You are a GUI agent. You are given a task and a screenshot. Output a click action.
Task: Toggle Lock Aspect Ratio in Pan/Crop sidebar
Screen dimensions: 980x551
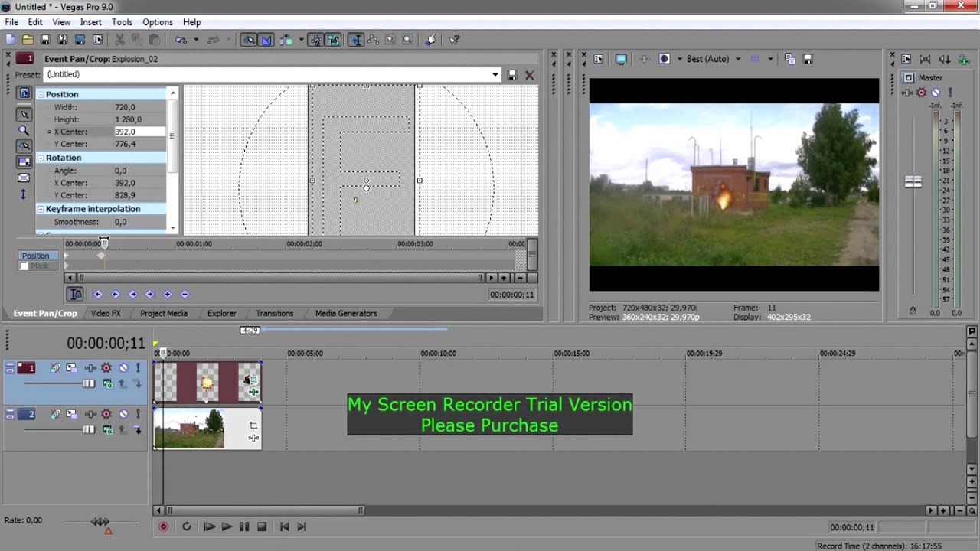click(x=24, y=162)
